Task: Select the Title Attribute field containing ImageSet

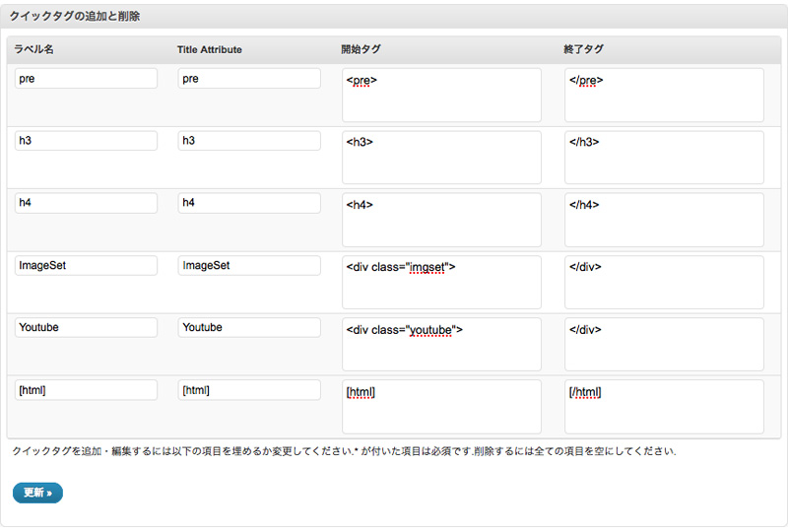Action: (x=249, y=265)
